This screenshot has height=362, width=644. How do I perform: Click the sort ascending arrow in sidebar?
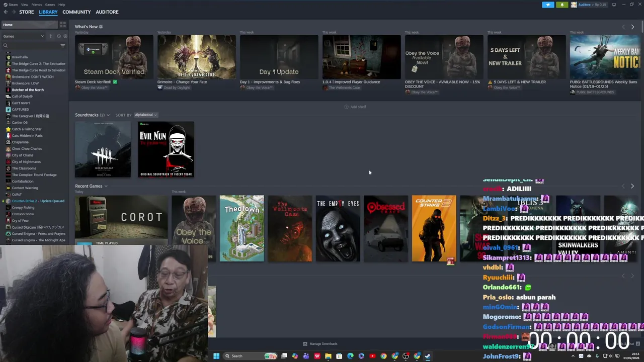pos(50,36)
